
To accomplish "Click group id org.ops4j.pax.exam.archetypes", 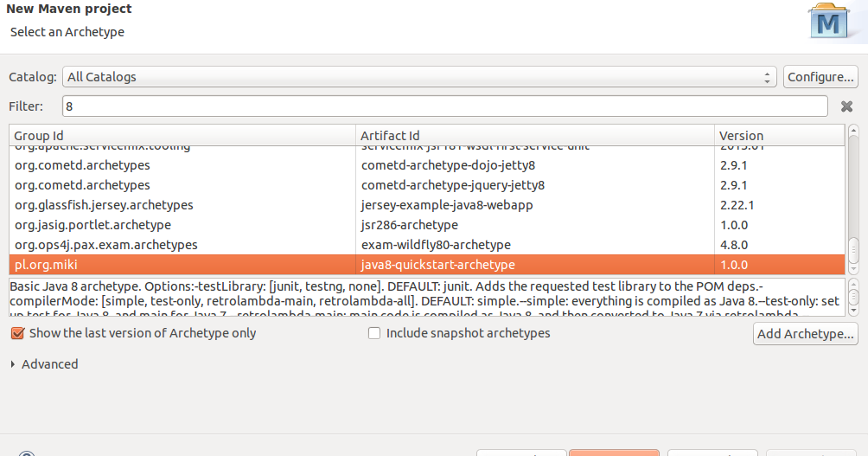I will coord(106,245).
